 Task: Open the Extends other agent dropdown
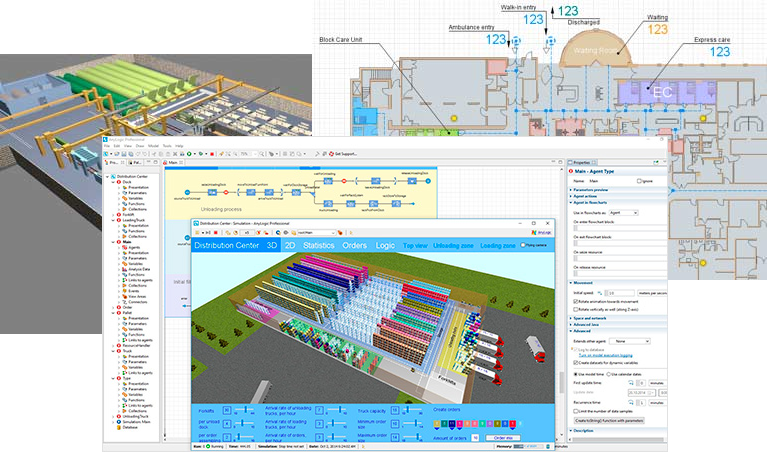click(x=630, y=341)
